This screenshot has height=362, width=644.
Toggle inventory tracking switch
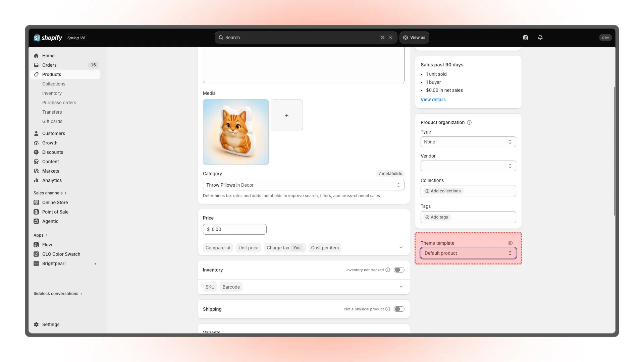point(399,270)
